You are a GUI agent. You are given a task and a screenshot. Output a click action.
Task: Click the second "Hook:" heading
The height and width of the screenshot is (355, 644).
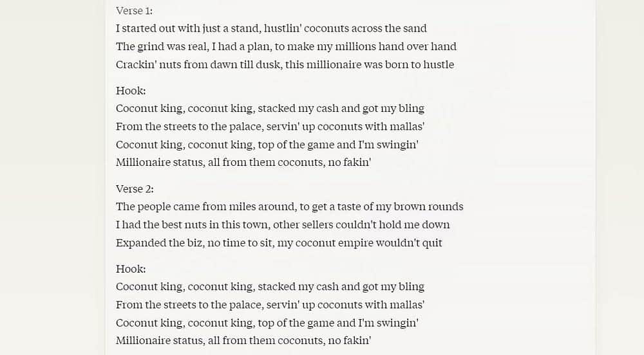tap(131, 269)
